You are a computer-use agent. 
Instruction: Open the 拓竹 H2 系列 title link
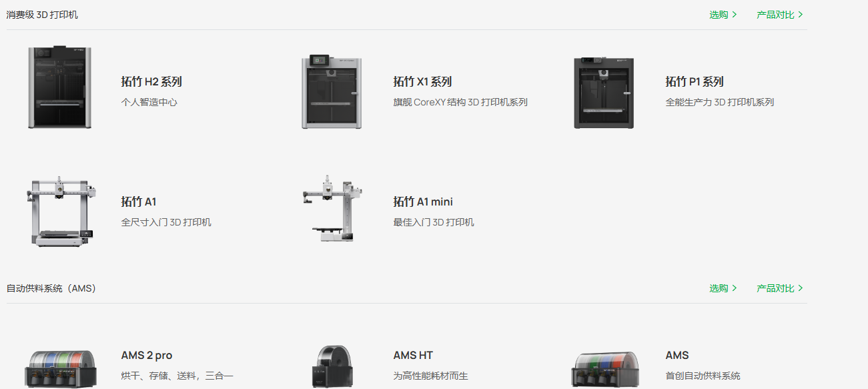[151, 81]
